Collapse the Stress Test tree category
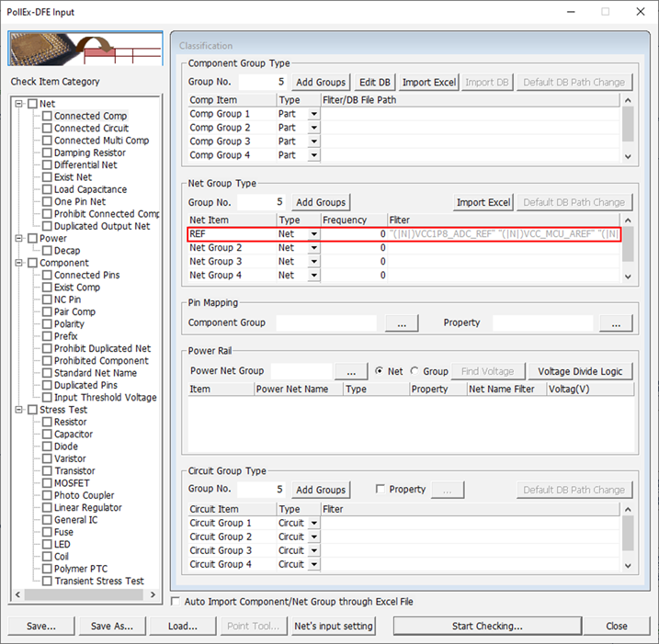This screenshot has width=659, height=644. [x=18, y=410]
